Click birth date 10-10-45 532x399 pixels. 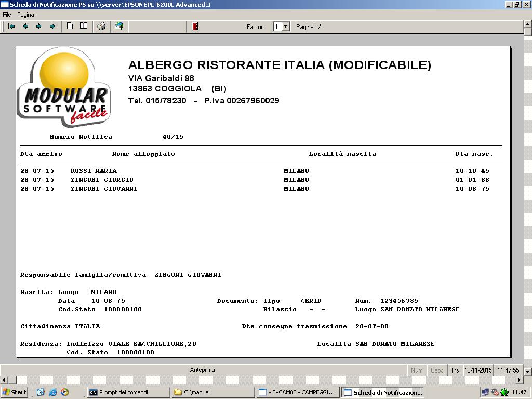click(472, 171)
